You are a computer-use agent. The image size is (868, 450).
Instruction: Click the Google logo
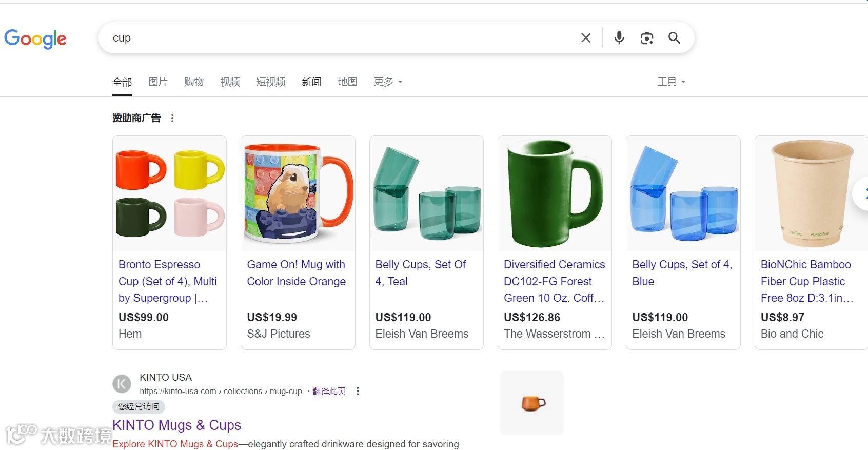(x=35, y=38)
